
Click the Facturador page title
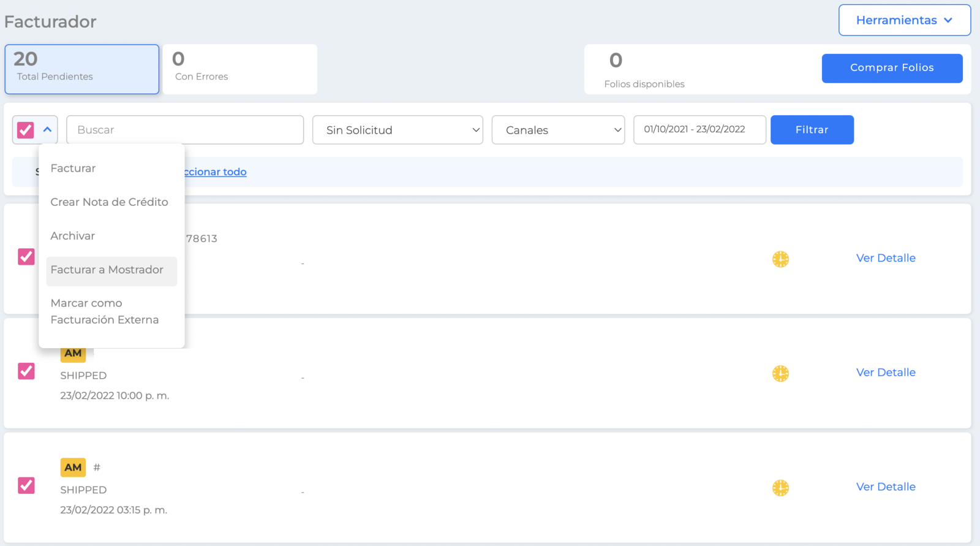click(x=50, y=21)
